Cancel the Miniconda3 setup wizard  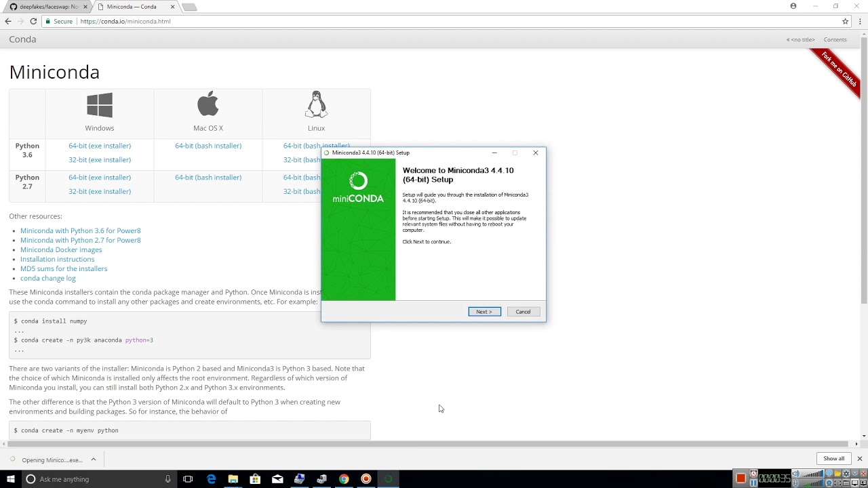[523, 312]
